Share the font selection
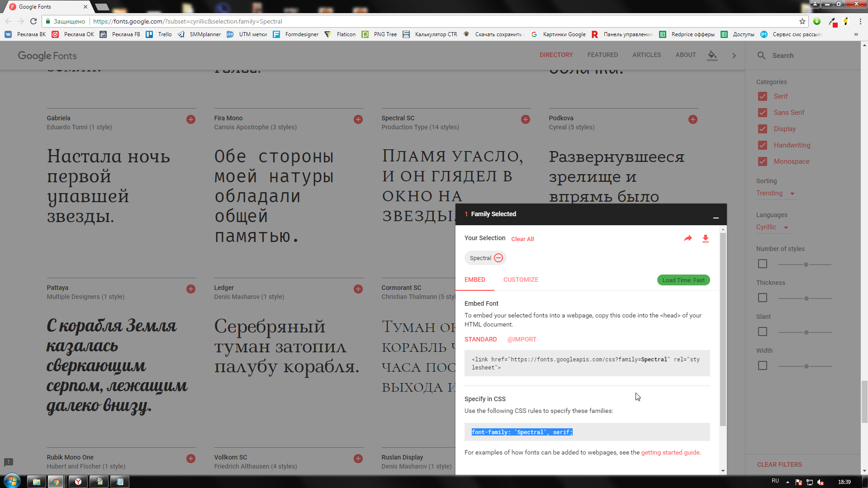Viewport: 868px width, 488px height. [688, 238]
